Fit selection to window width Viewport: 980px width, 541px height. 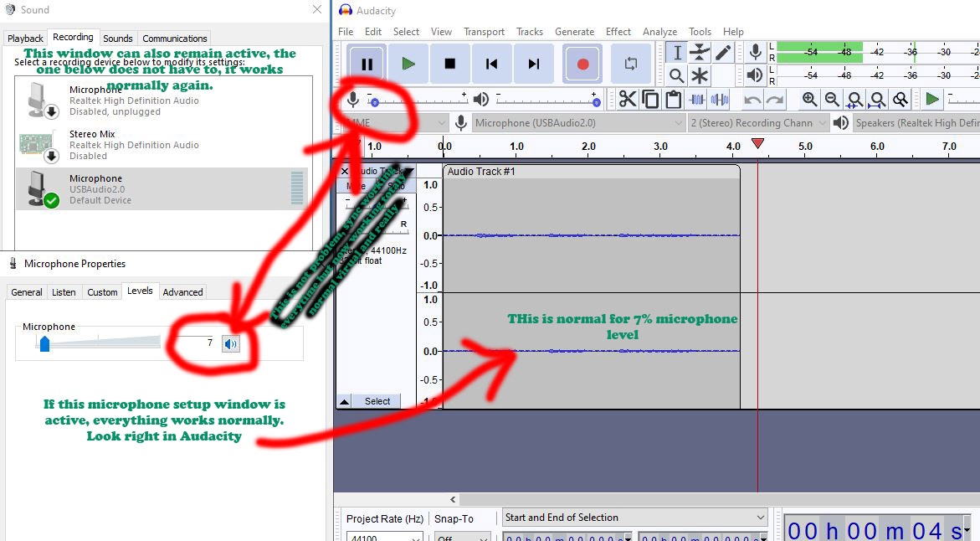(854, 100)
